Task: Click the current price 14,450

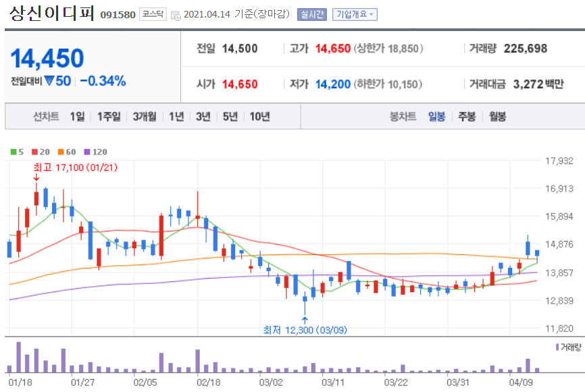Action: pos(47,59)
